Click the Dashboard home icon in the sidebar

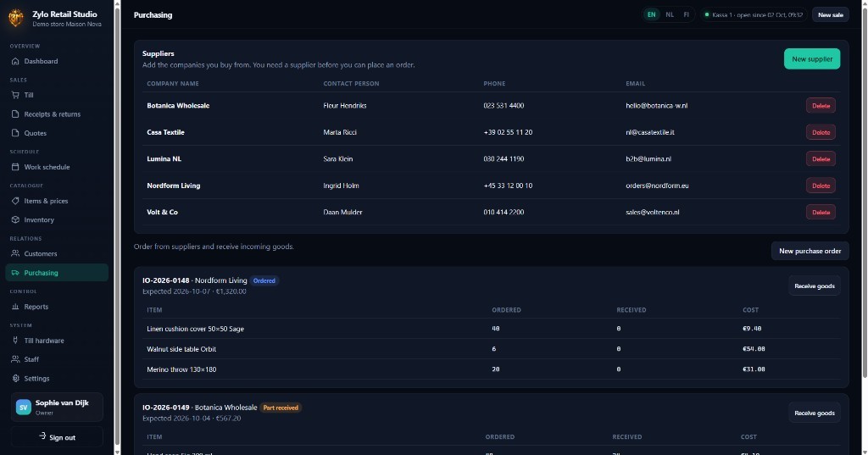point(15,61)
